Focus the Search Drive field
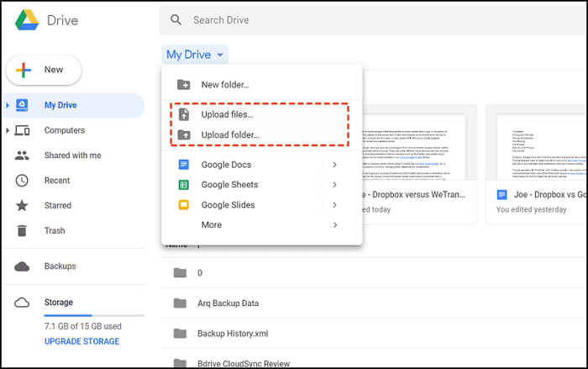Viewport: 588px width, 369px height. click(x=374, y=20)
